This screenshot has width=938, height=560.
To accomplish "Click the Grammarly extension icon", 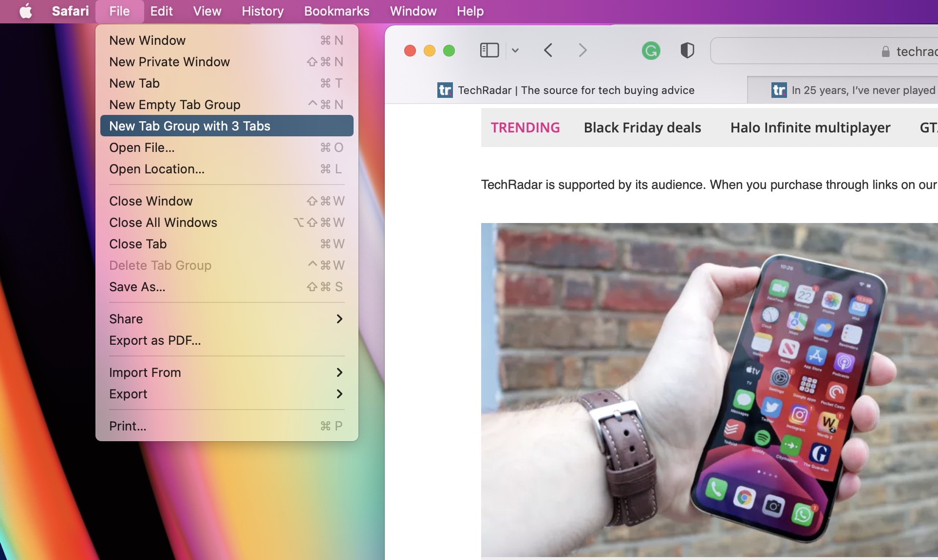I will click(x=652, y=49).
